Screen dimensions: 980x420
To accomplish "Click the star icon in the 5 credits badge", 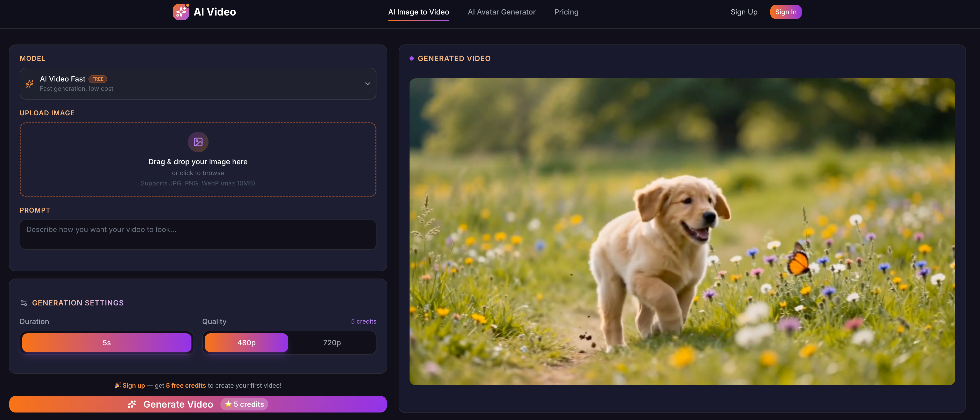I will [x=228, y=404].
